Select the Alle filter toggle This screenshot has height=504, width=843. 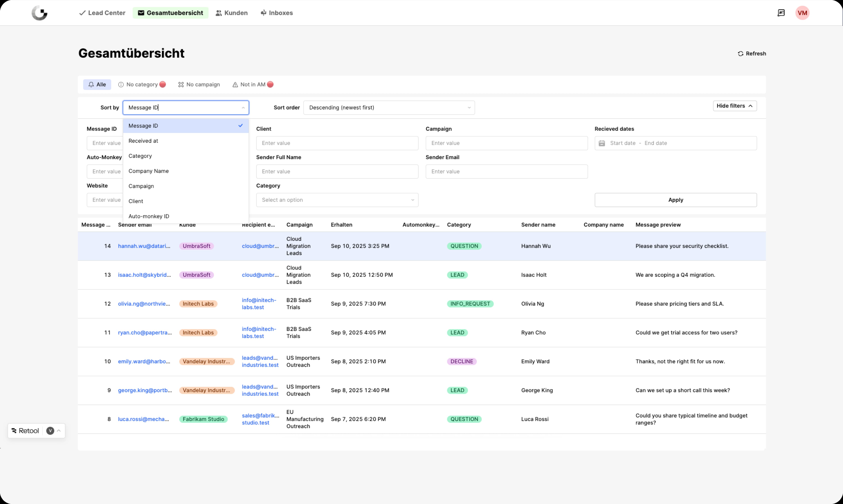coord(97,85)
